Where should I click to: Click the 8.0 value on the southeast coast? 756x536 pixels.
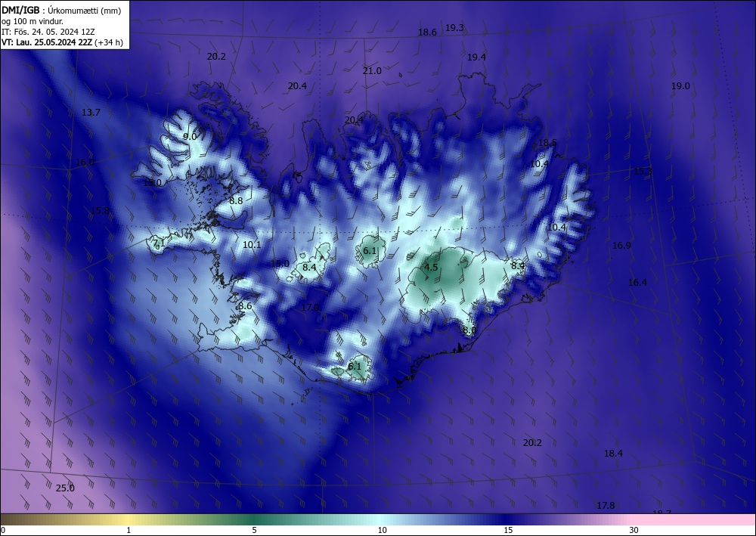tap(469, 330)
